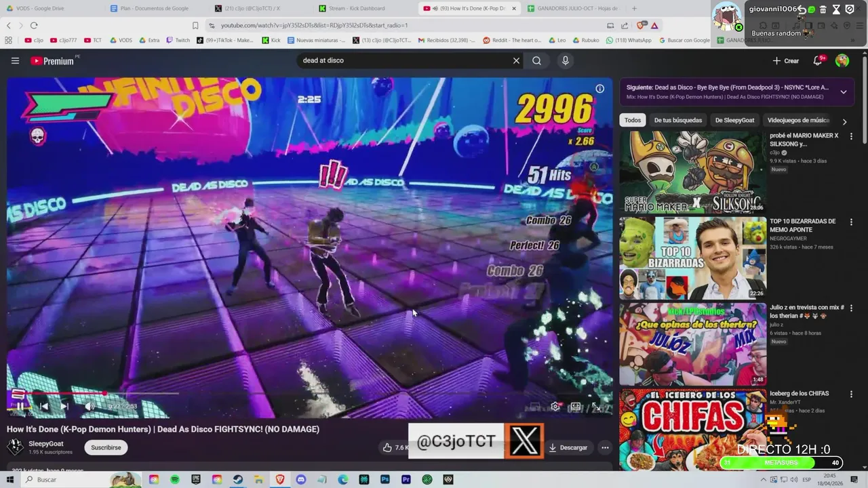Image resolution: width=868 pixels, height=488 pixels.
Task: Open a new browser tab
Action: pos(634,8)
